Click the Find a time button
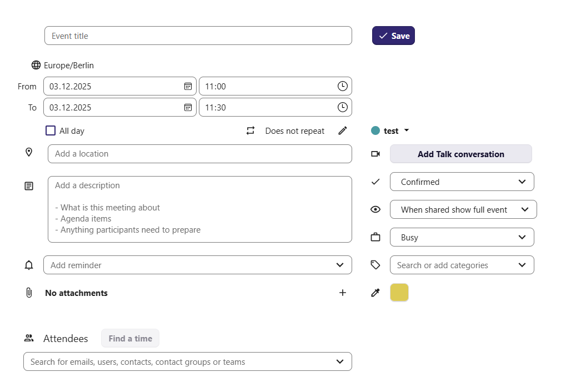 pos(130,338)
